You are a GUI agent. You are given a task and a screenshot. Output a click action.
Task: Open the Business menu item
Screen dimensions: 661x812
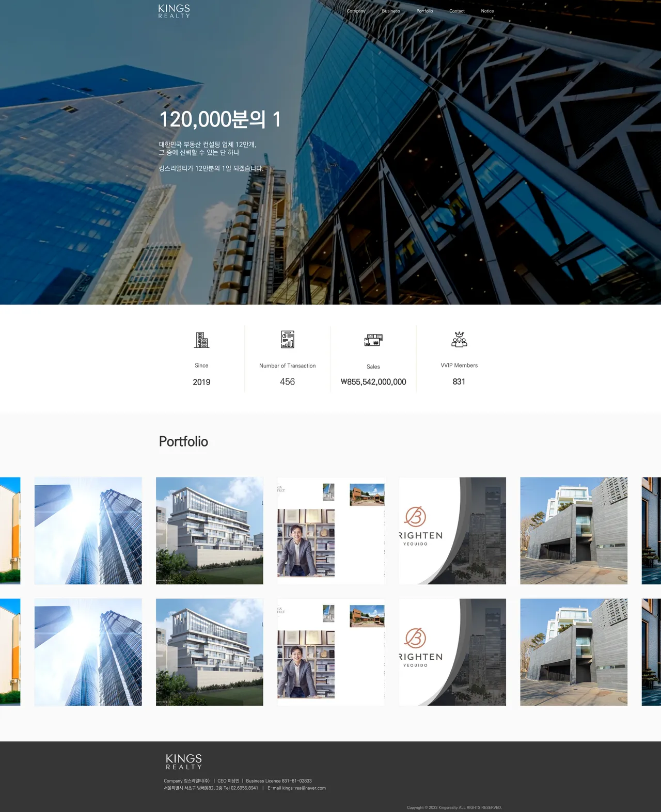pyautogui.click(x=391, y=11)
